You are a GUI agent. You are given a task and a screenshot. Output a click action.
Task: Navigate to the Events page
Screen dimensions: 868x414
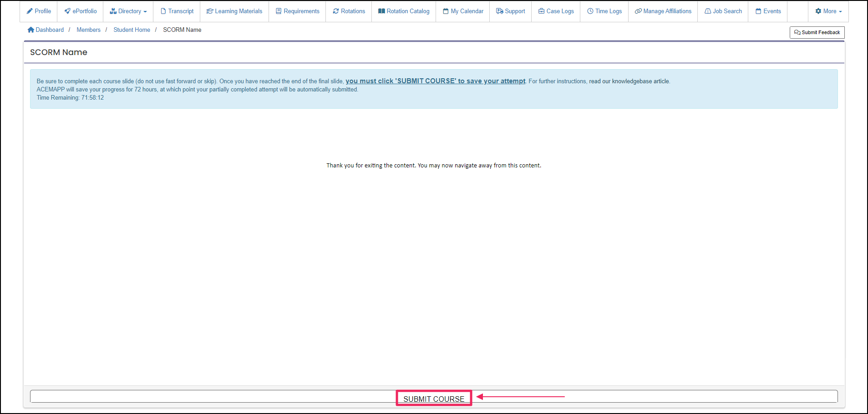(x=767, y=11)
